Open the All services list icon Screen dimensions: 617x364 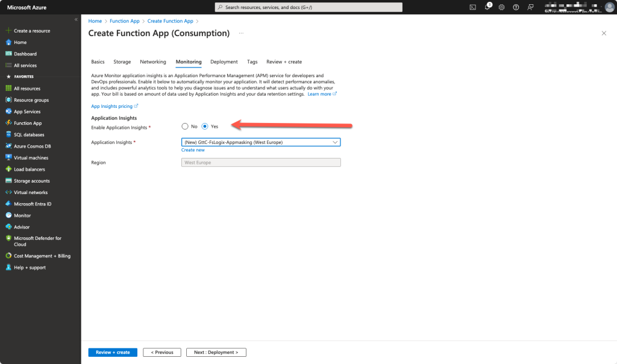point(8,65)
